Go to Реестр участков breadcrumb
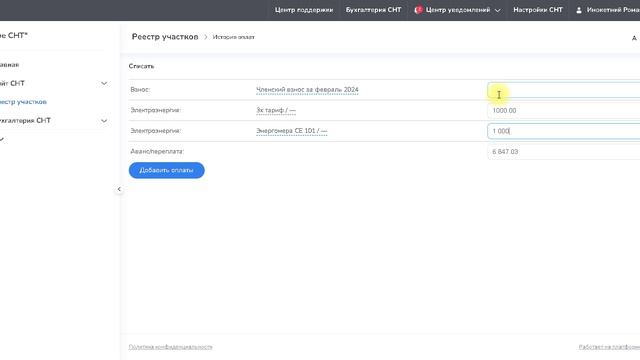 (165, 37)
